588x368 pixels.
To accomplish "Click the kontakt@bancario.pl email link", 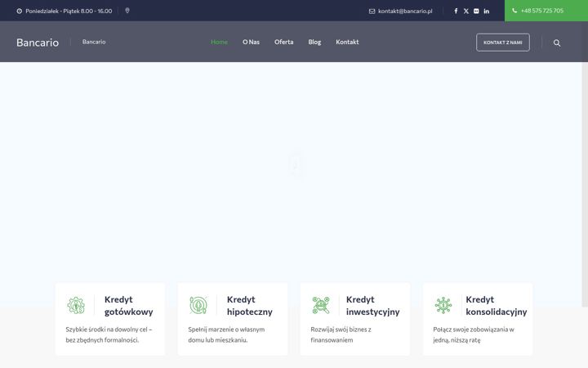I will pos(405,11).
